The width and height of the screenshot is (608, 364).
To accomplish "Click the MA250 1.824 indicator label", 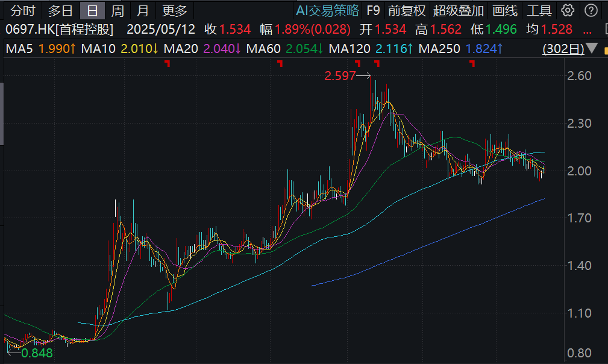I will tap(461, 49).
